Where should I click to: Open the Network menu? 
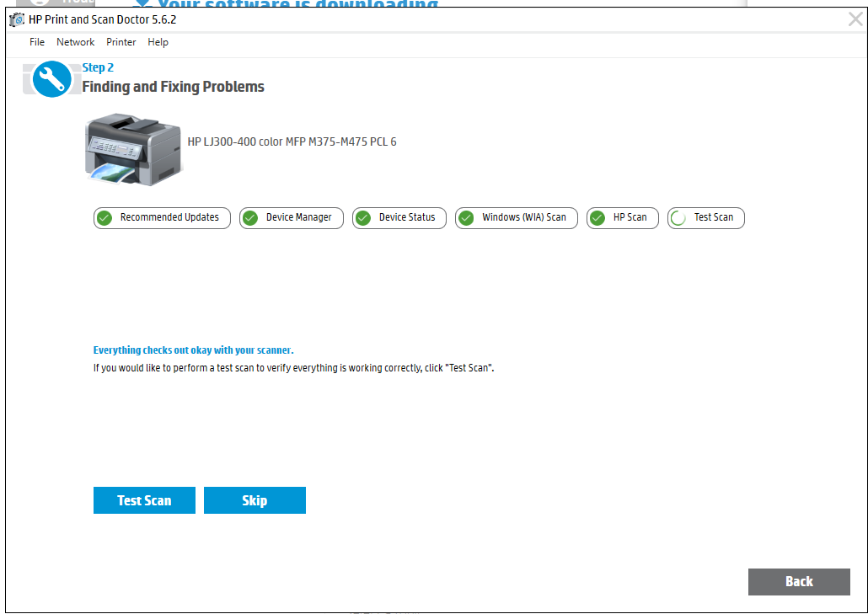tap(75, 41)
